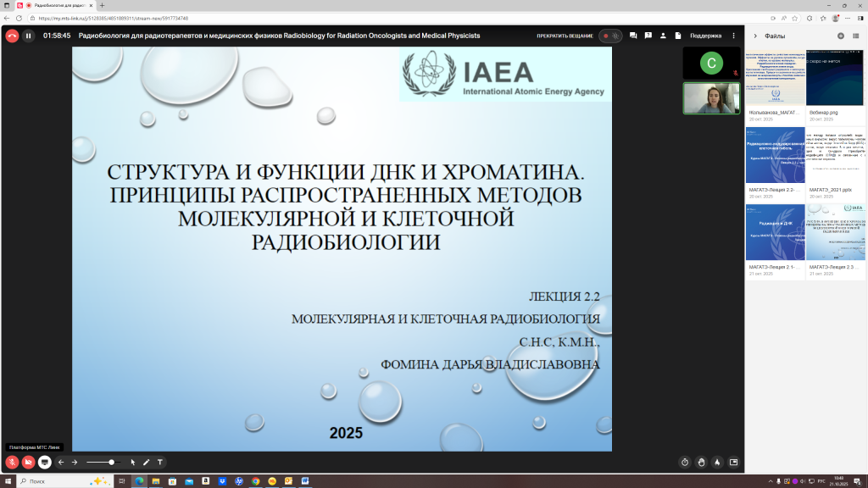This screenshot has height=488, width=868.
Task: Click the raise hand icon
Action: pyautogui.click(x=701, y=463)
